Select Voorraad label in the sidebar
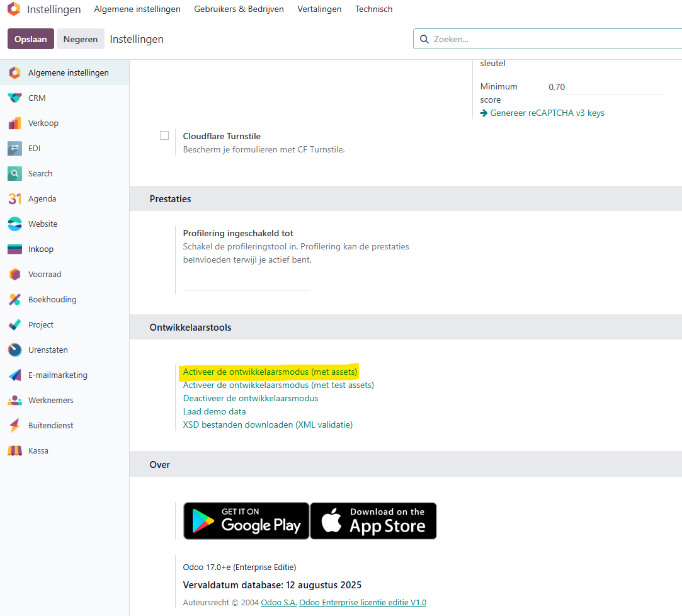This screenshot has width=682, height=616. (45, 275)
